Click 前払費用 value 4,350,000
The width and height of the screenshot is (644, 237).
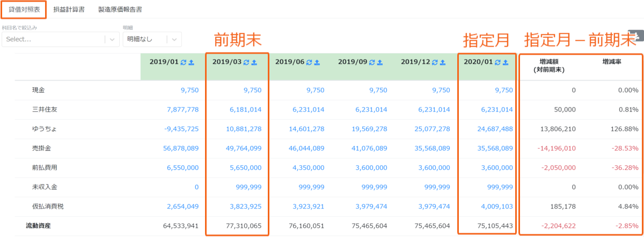309,168
